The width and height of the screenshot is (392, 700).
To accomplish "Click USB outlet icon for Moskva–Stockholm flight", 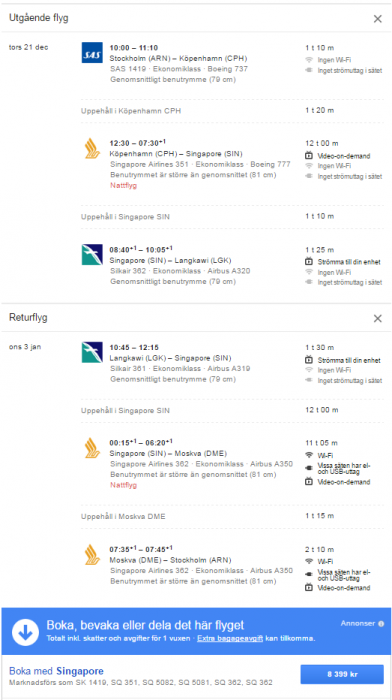I will click(309, 575).
